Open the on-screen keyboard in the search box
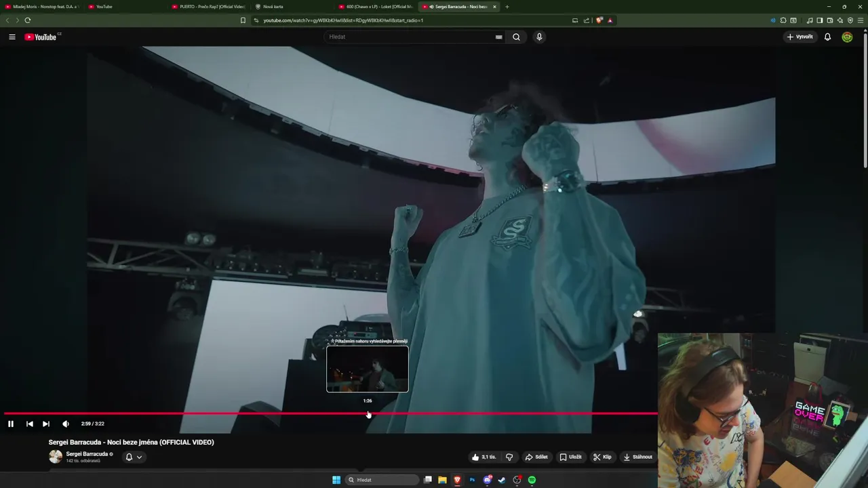The image size is (868, 488). tap(499, 37)
